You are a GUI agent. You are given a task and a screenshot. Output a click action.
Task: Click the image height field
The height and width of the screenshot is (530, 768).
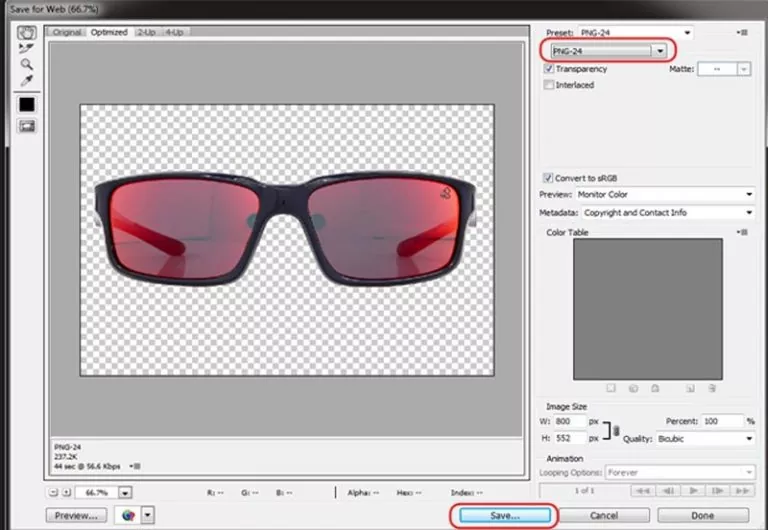tap(569, 438)
